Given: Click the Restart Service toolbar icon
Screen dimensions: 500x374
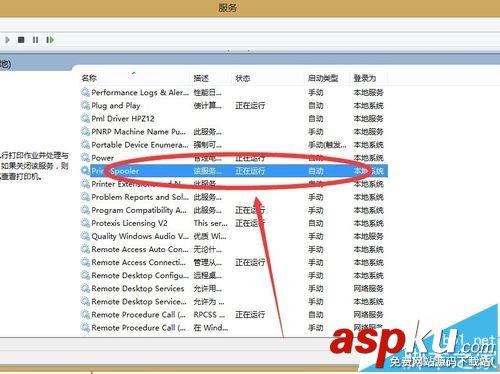Looking at the screenshot, I should click(x=50, y=40).
